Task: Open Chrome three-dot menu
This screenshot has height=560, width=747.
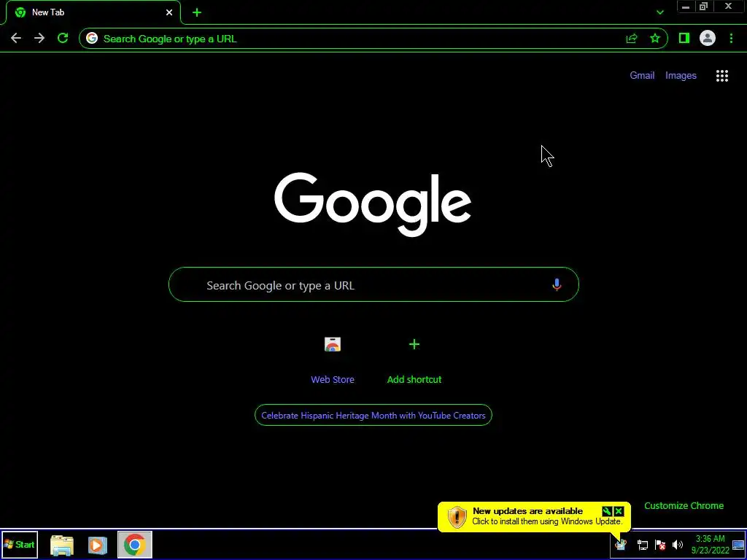Action: point(731,38)
